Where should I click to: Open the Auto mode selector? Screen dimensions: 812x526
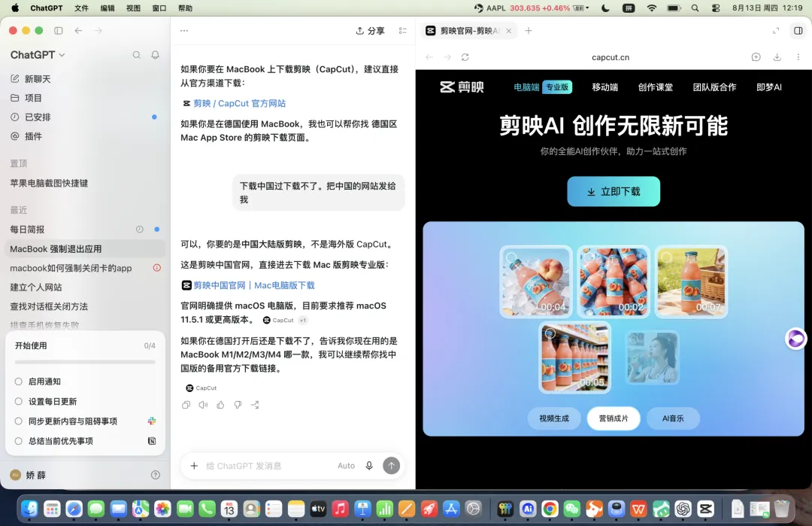click(346, 466)
